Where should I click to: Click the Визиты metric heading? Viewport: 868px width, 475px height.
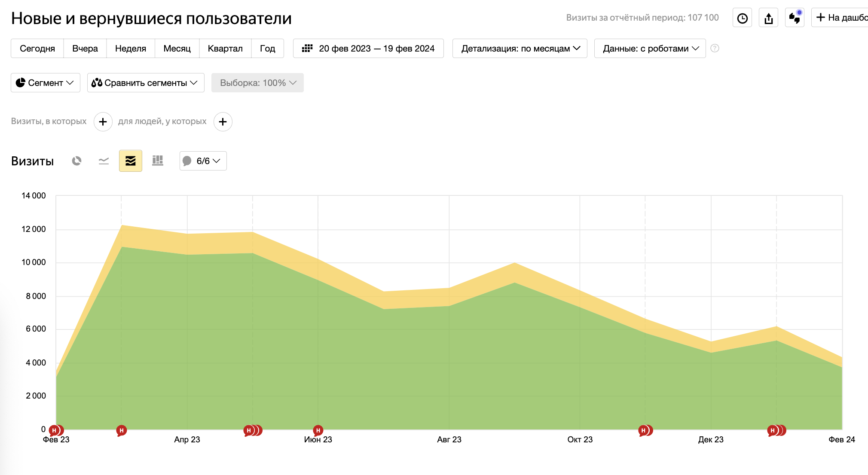click(x=33, y=161)
